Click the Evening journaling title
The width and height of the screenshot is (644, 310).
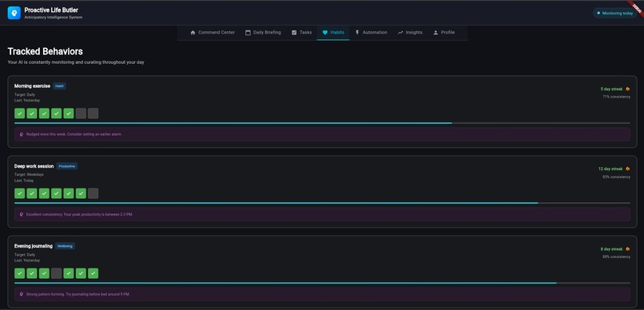coord(34,246)
